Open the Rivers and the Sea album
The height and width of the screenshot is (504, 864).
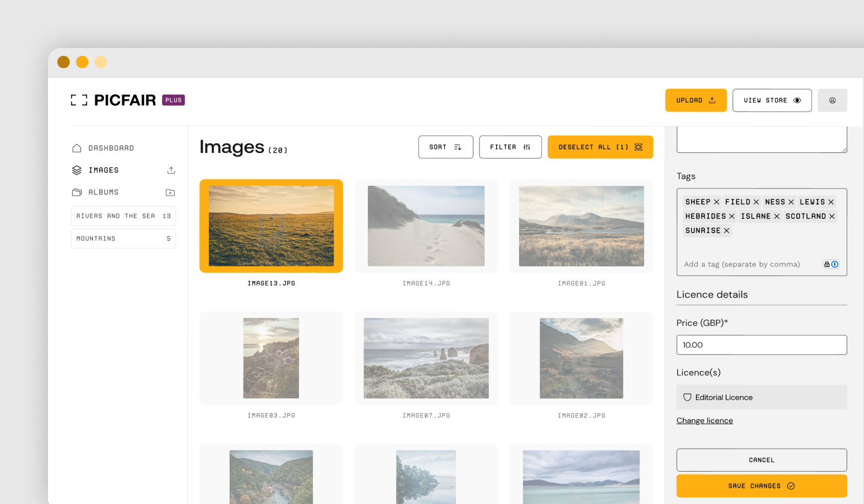124,216
